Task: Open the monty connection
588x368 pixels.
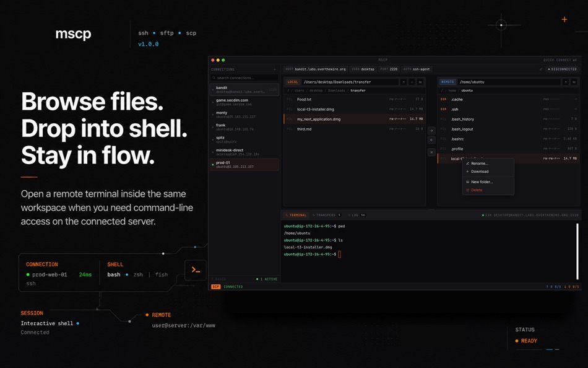Action: tap(244, 115)
